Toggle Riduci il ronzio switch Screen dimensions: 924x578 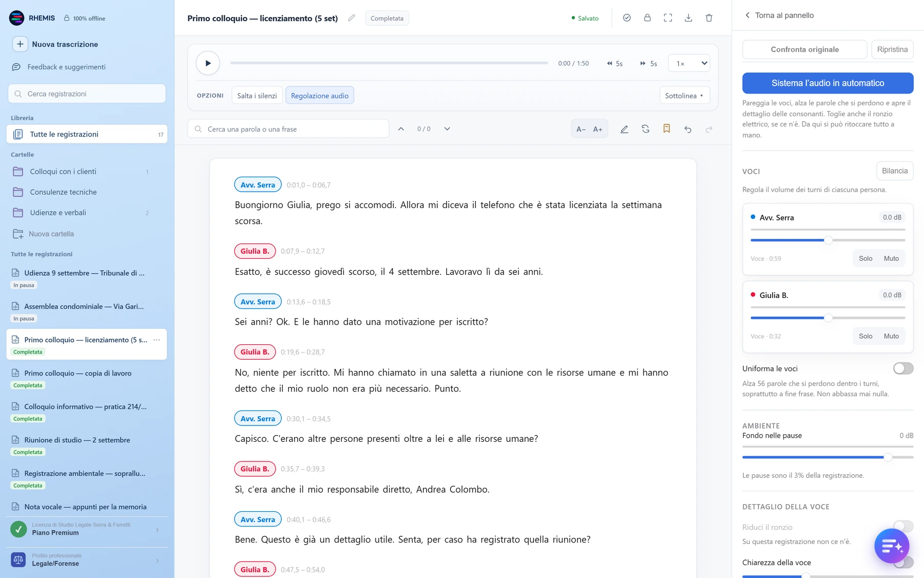point(903,526)
